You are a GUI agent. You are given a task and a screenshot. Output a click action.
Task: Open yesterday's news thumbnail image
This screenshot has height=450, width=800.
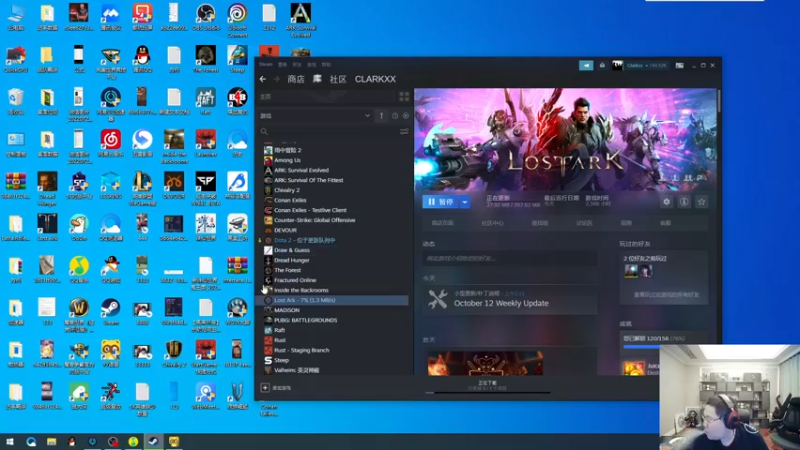(485, 363)
